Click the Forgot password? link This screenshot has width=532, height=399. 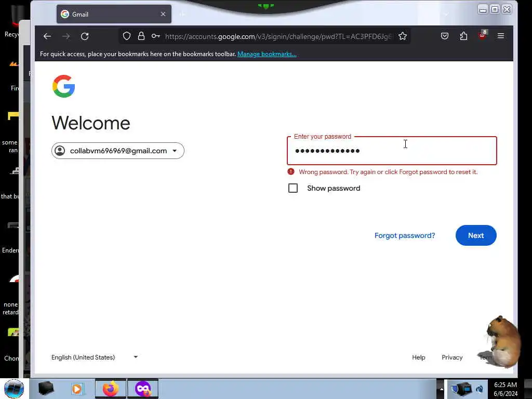(x=405, y=235)
